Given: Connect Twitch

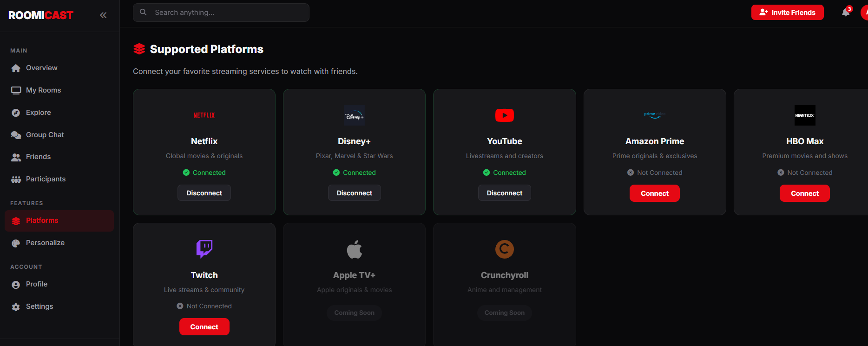Looking at the screenshot, I should point(204,327).
